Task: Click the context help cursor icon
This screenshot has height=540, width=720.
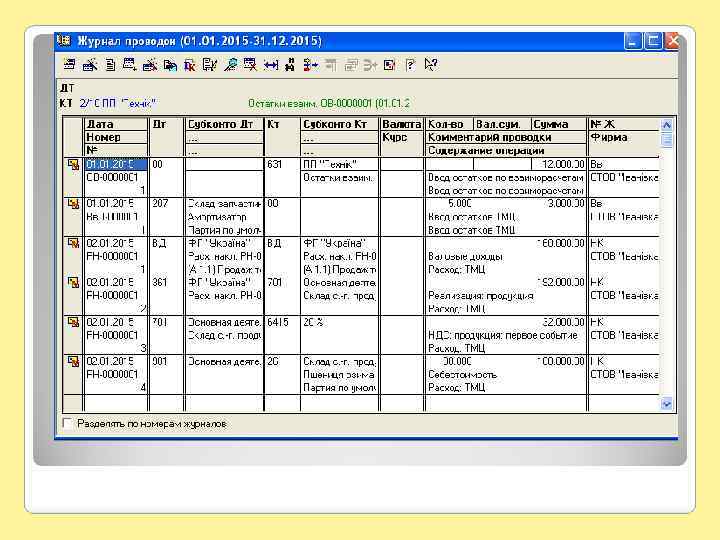Action: click(x=431, y=65)
